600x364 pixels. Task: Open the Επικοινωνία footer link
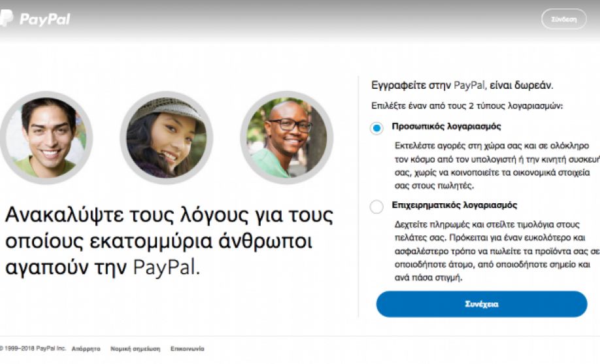click(x=188, y=349)
